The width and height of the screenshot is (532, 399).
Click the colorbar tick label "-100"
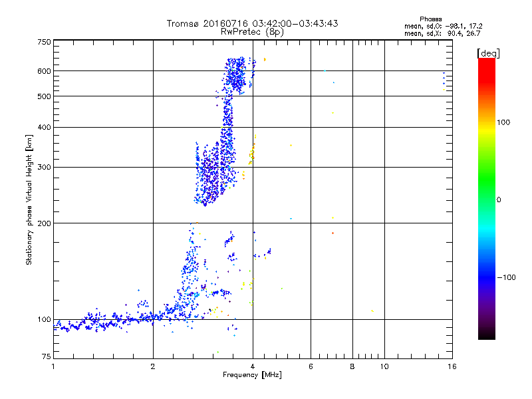pyautogui.click(x=507, y=277)
